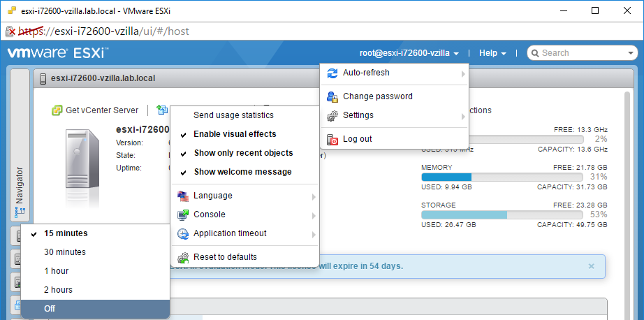
Task: Toggle Show only recent objects
Action: pyautogui.click(x=244, y=153)
